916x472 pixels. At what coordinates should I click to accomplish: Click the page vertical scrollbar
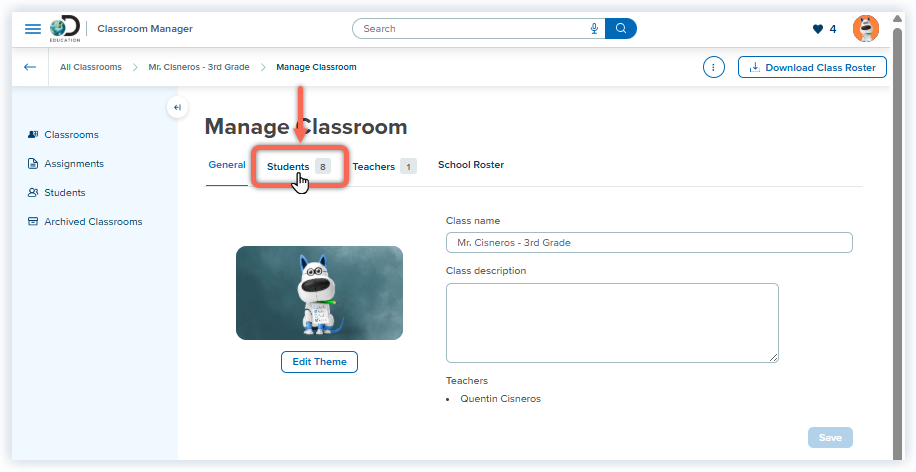point(898,245)
